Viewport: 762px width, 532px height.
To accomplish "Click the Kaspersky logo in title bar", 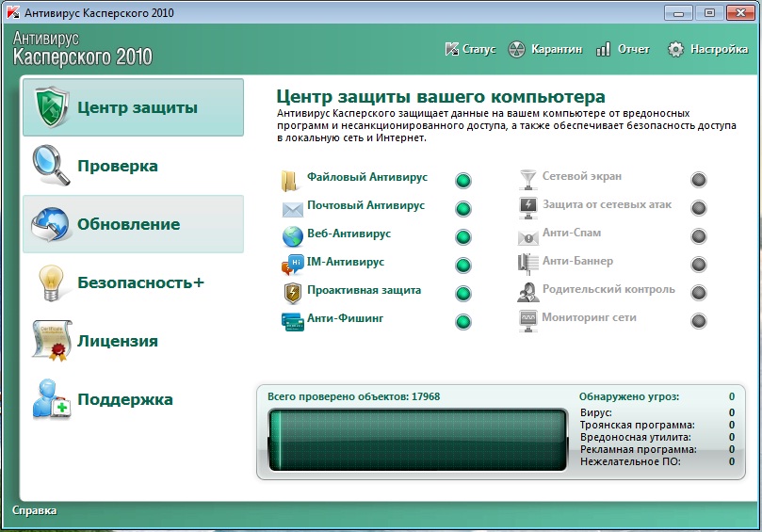I will pyautogui.click(x=13, y=12).
